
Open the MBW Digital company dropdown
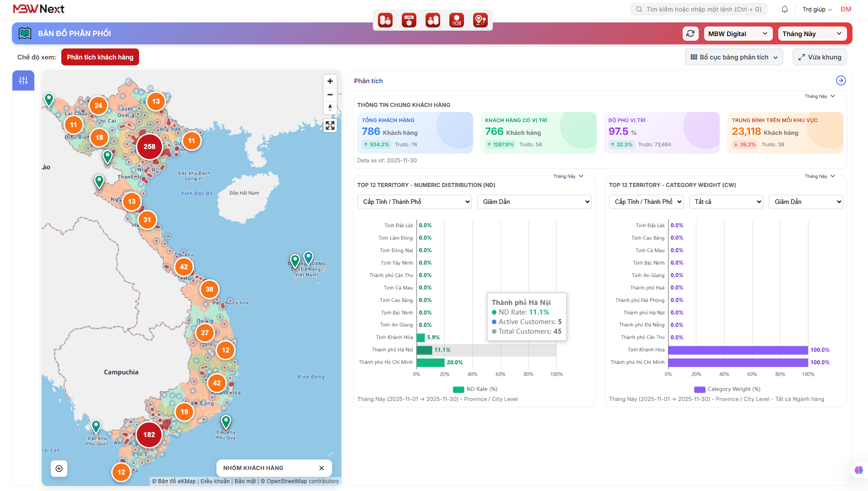738,34
